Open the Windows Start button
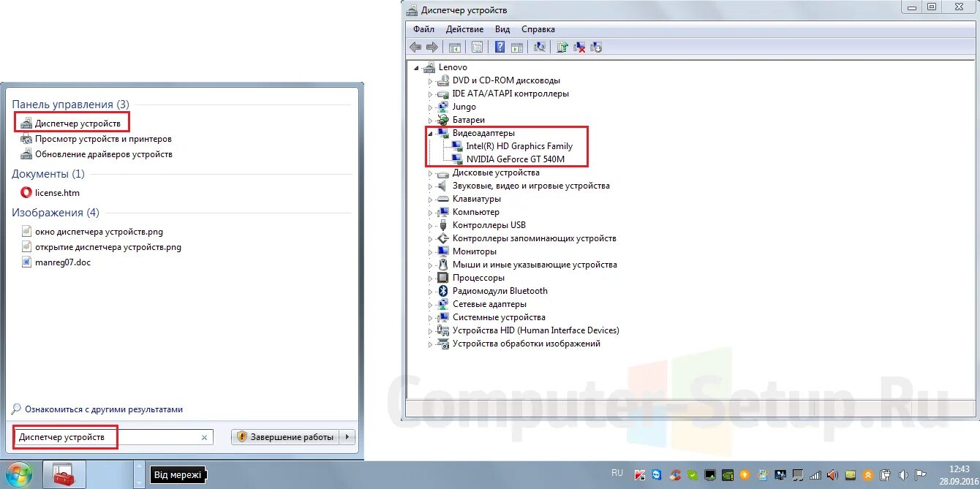This screenshot has width=980, height=489. point(18,474)
